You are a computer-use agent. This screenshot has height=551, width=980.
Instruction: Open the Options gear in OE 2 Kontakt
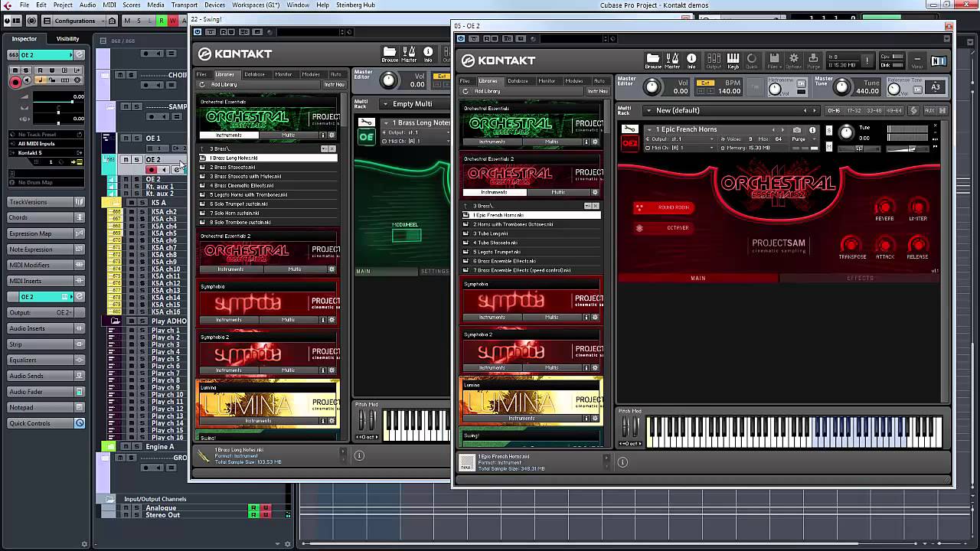pyautogui.click(x=793, y=60)
